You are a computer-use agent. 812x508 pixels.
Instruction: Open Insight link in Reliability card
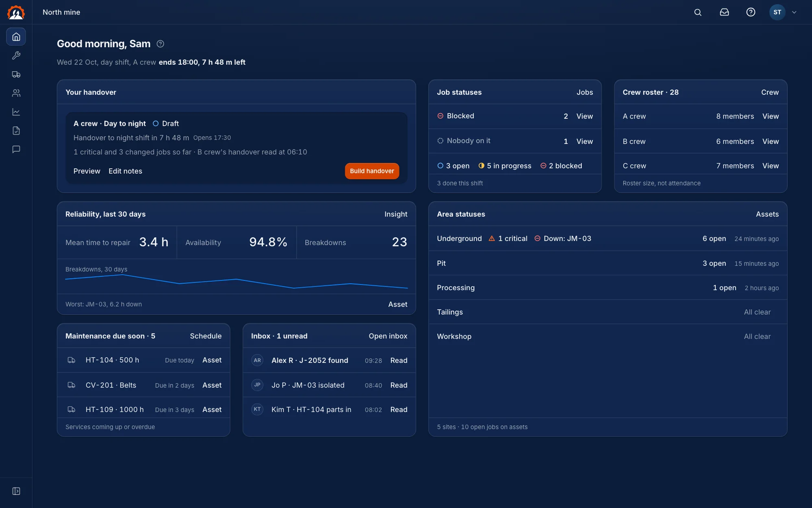[x=396, y=214]
